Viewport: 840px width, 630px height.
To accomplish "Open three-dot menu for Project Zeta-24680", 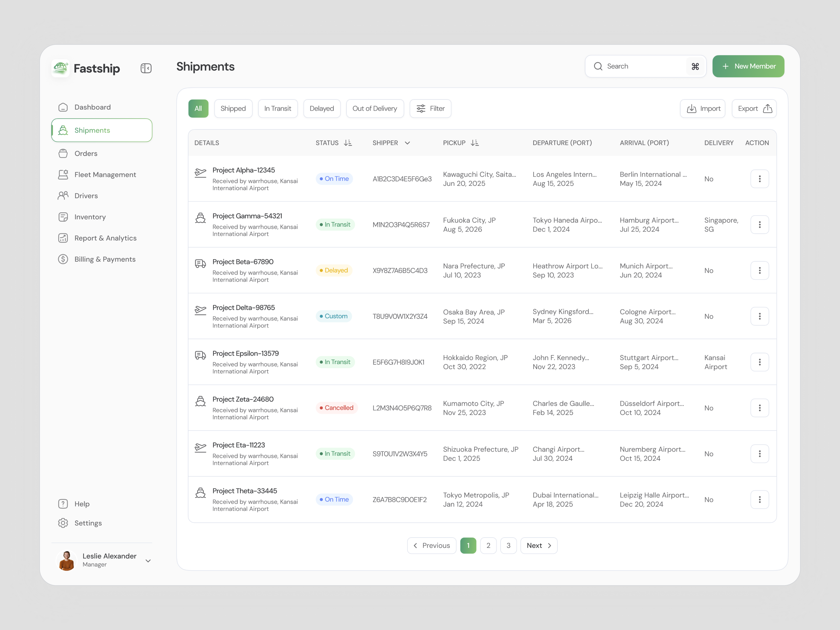I will 759,408.
